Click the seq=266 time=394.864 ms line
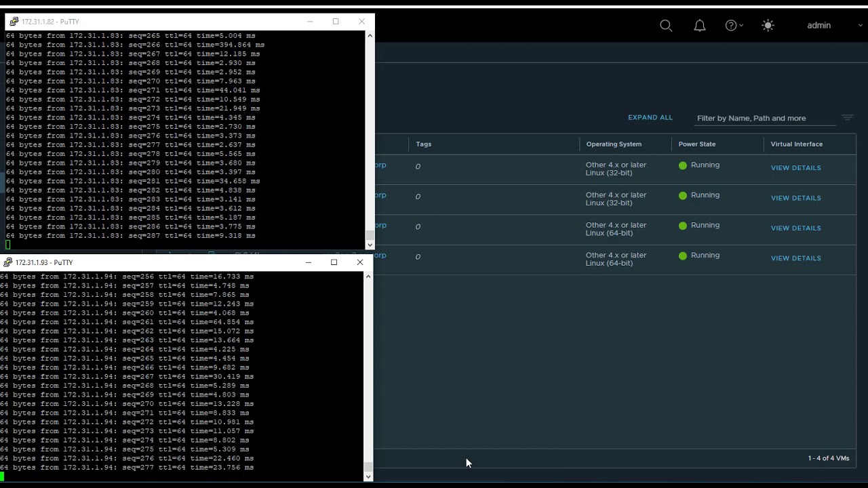868x488 pixels. point(136,45)
